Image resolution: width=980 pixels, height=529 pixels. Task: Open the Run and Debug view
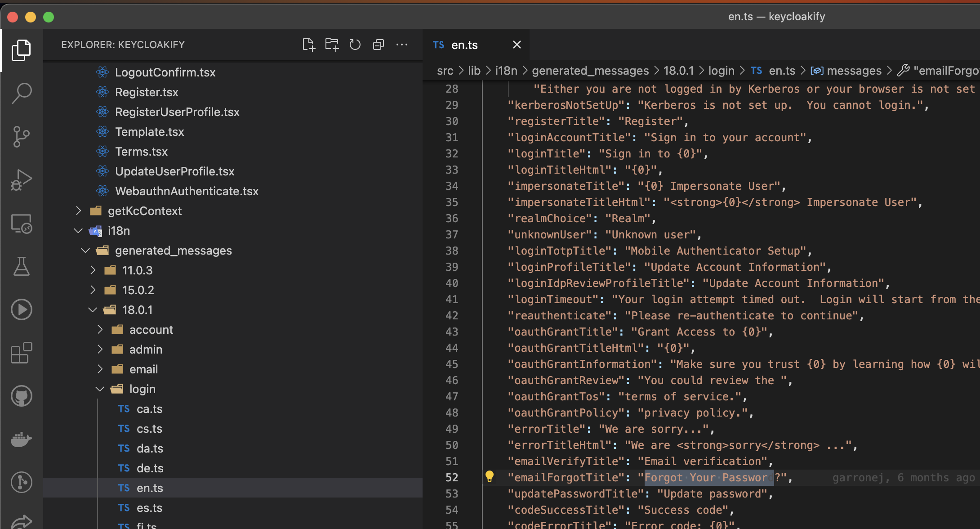coord(21,179)
